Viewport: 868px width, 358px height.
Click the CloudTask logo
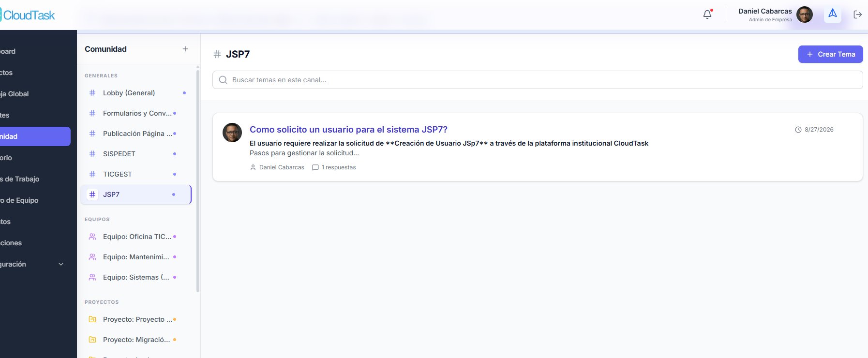(x=28, y=15)
